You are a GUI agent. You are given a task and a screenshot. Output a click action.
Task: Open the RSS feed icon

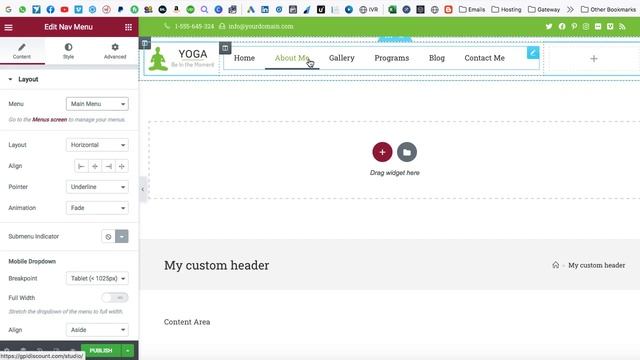click(622, 27)
